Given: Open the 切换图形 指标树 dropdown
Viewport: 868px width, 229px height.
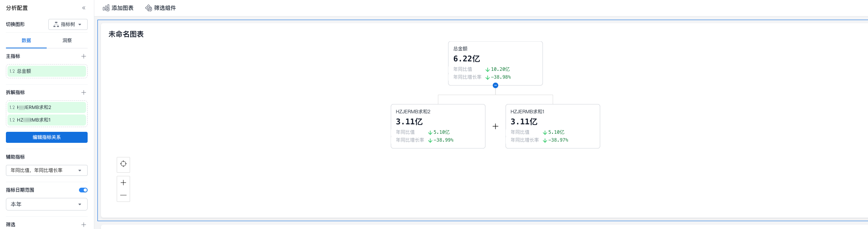Looking at the screenshot, I should pyautogui.click(x=68, y=24).
